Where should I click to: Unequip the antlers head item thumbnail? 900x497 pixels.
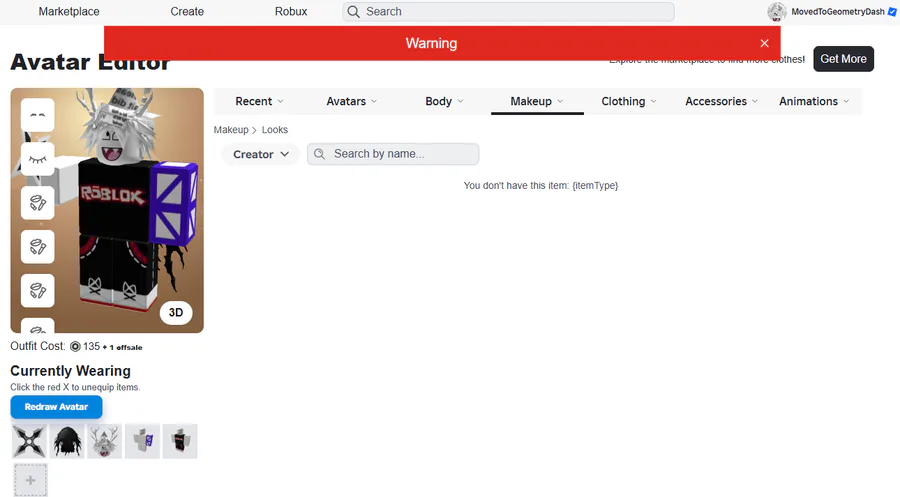click(104, 441)
